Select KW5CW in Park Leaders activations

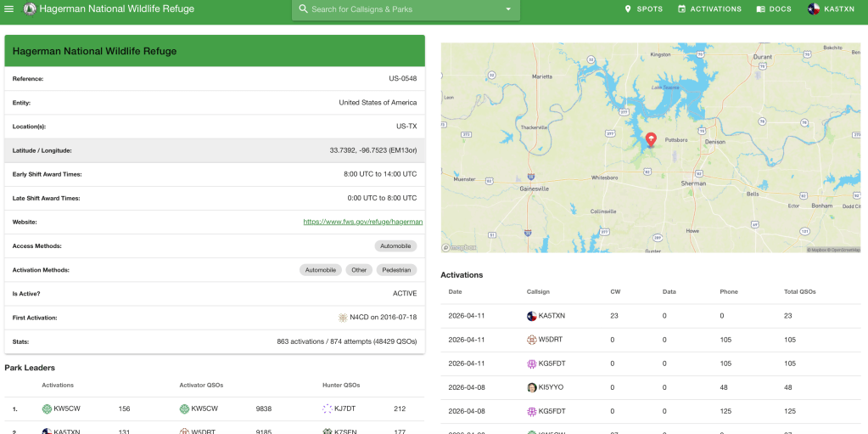(64, 409)
